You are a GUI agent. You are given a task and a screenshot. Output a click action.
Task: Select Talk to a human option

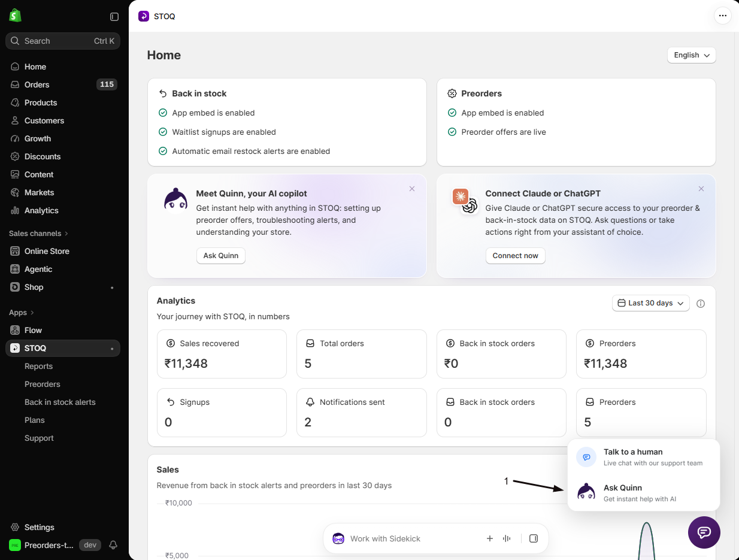point(644,457)
